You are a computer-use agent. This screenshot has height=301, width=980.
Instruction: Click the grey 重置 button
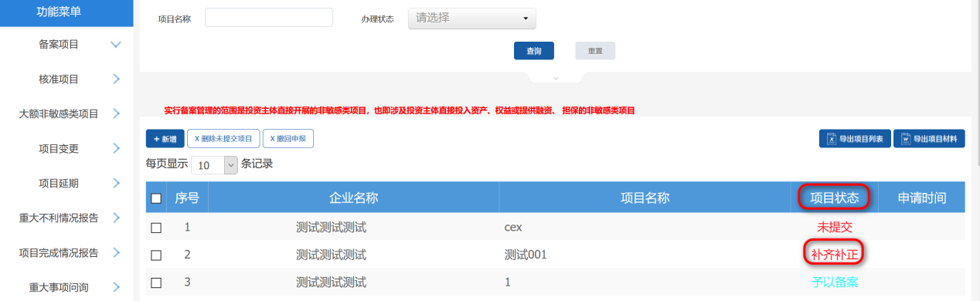coord(595,51)
